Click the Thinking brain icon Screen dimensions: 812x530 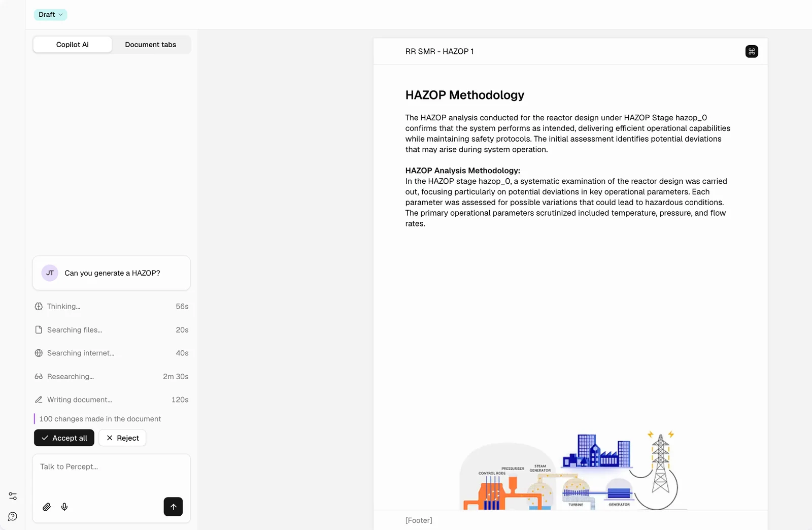39,307
